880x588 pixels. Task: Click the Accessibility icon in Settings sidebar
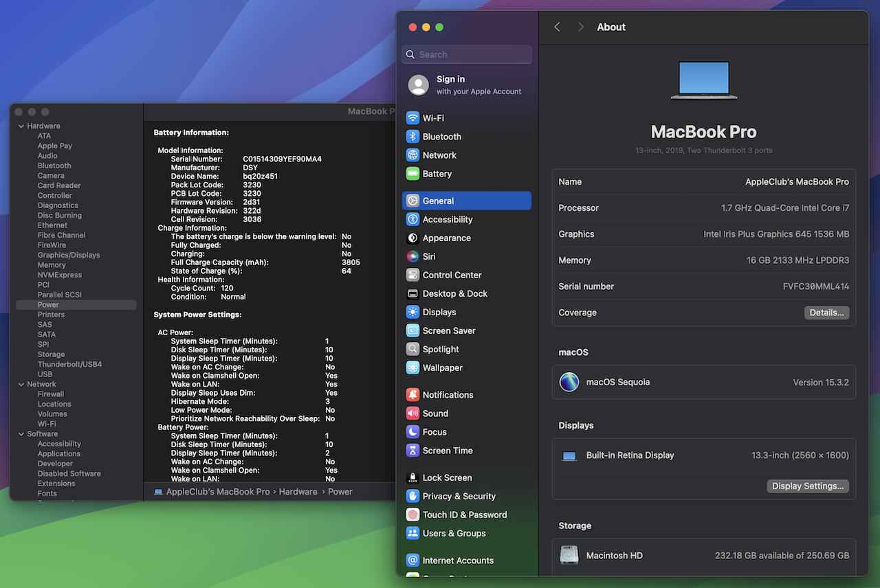[x=412, y=219]
